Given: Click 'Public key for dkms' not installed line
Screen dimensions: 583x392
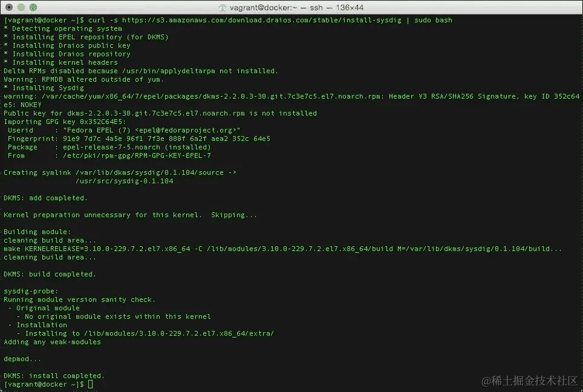Looking at the screenshot, I should point(160,113).
